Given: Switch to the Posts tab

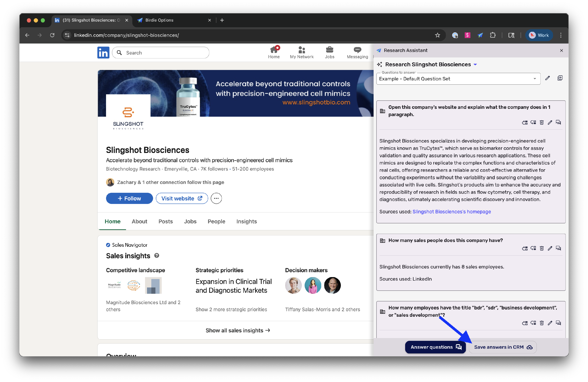Looking at the screenshot, I should pos(166,222).
